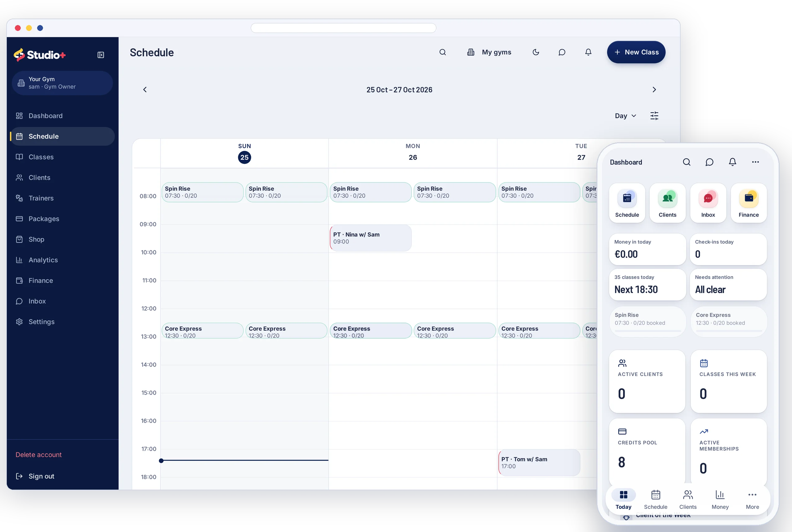Open chat icon in mobile Dashboard header
The width and height of the screenshot is (792, 532).
click(x=709, y=162)
